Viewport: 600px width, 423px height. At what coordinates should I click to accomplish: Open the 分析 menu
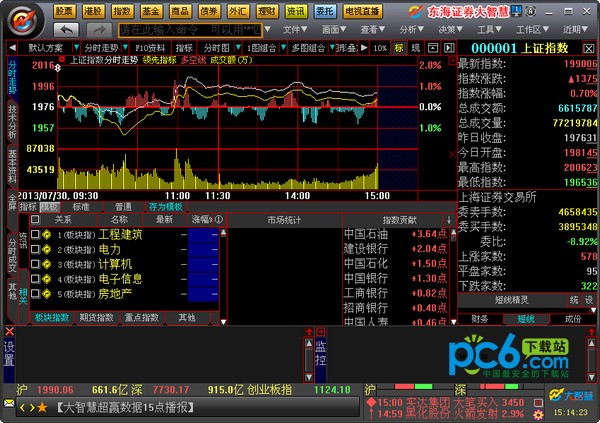(x=412, y=29)
